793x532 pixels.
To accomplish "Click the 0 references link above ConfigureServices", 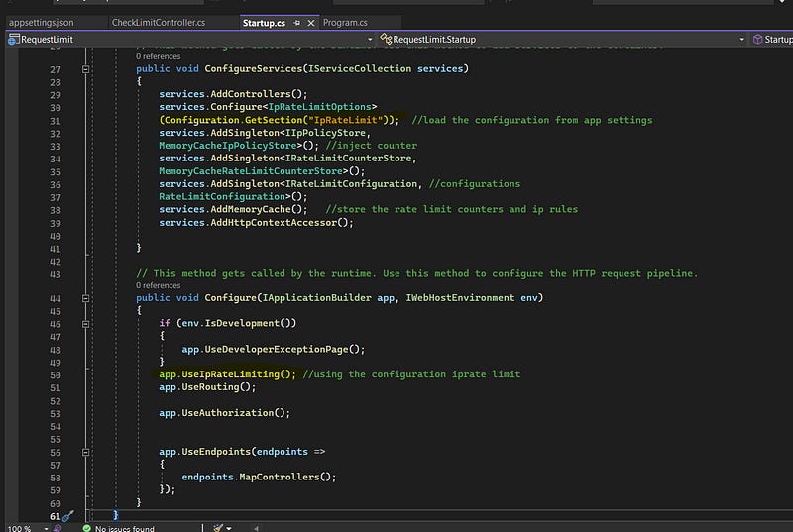I will [x=159, y=57].
